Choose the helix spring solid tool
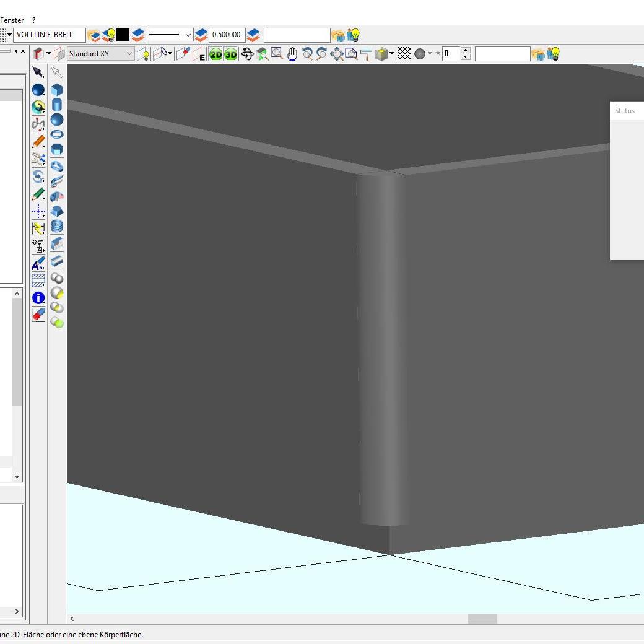 point(57,227)
